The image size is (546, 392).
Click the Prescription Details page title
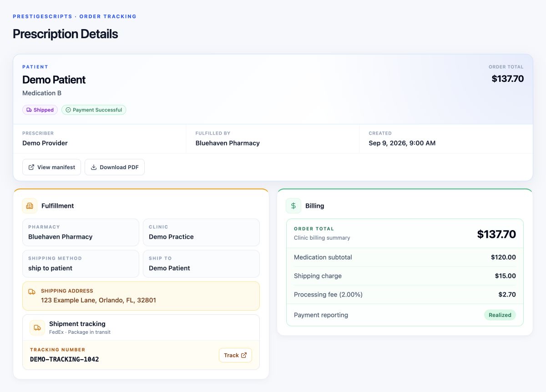[x=65, y=34]
